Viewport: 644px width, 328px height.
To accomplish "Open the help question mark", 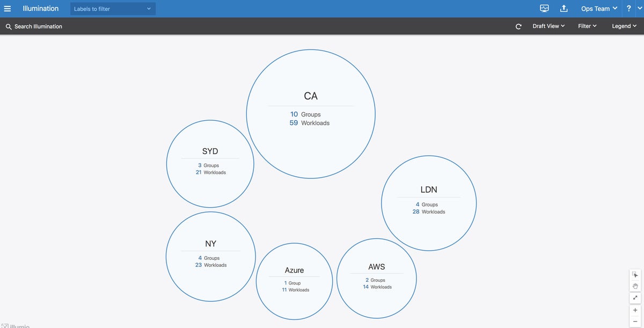I will point(629,9).
